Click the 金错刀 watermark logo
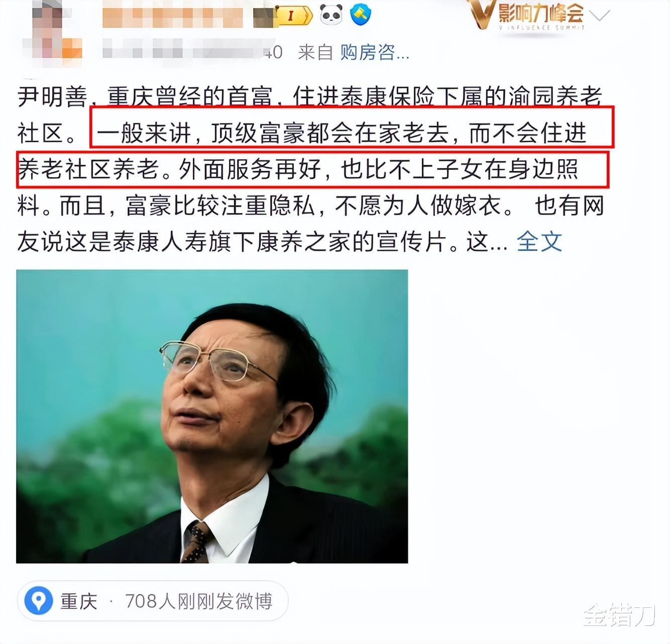The width and height of the screenshot is (670, 644). coord(619,615)
